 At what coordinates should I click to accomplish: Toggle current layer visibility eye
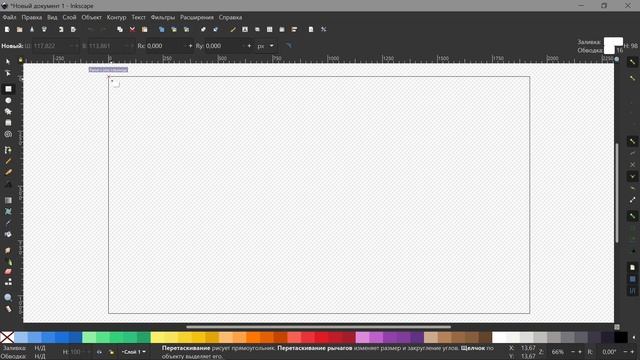tap(99, 352)
